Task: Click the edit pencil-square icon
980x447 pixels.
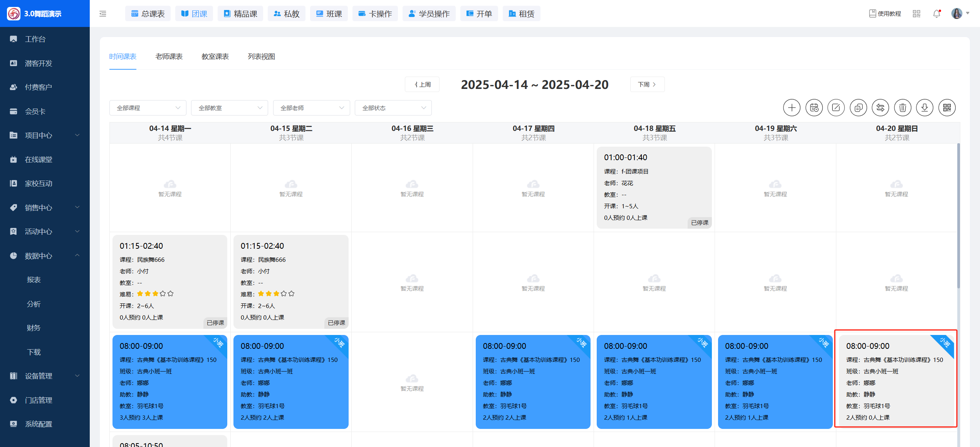Action: click(836, 108)
